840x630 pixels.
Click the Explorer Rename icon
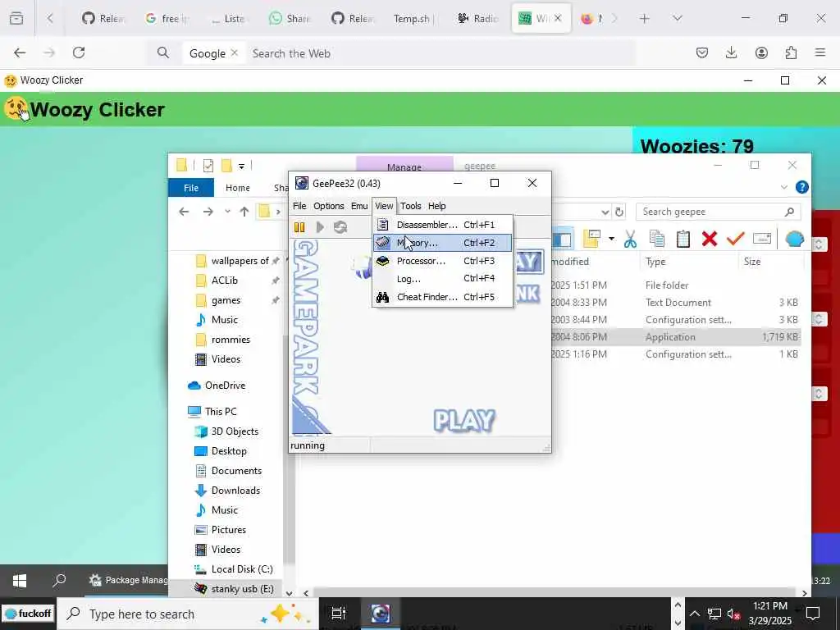point(762,239)
